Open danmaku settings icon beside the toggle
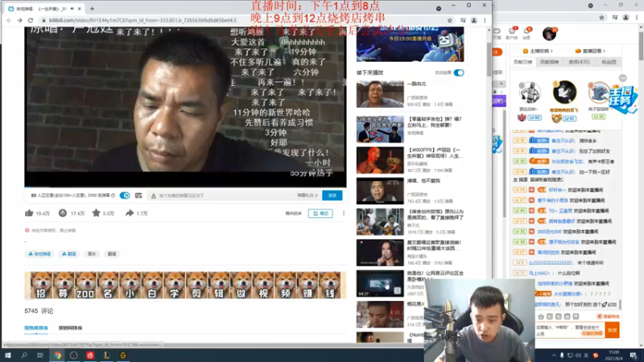 138,195
